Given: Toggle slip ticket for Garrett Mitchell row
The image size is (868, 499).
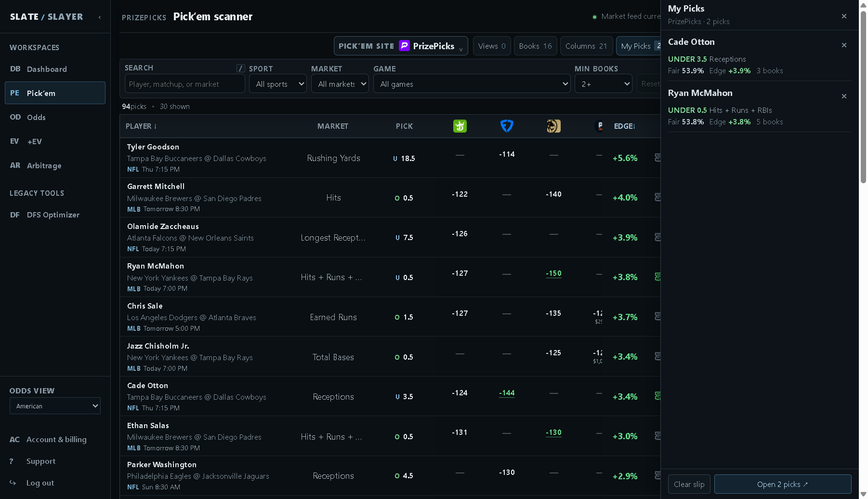Looking at the screenshot, I should point(658,197).
